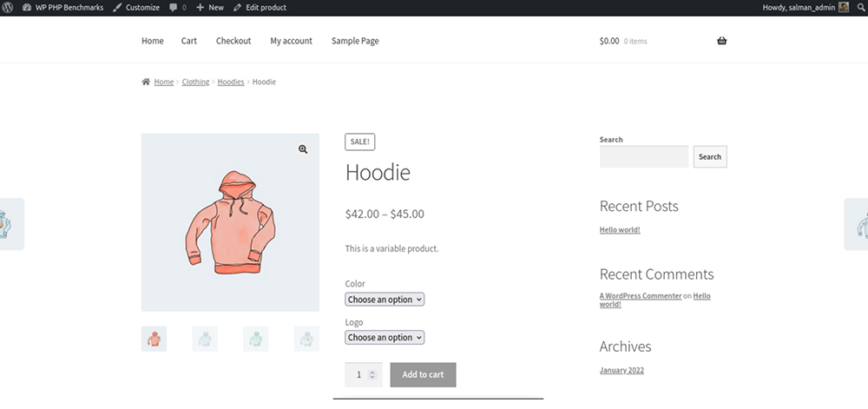Click the 'This is a variable product.' text
868x409 pixels.
click(x=392, y=248)
